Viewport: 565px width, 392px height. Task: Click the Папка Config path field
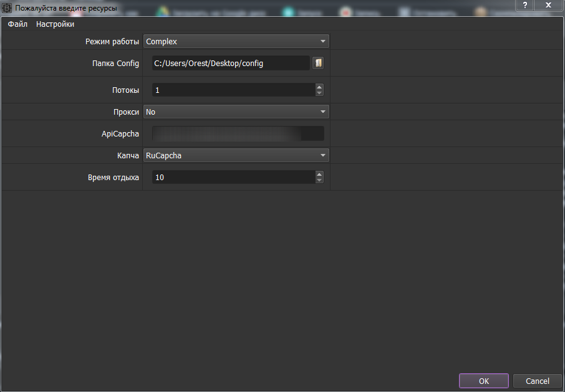pyautogui.click(x=231, y=64)
